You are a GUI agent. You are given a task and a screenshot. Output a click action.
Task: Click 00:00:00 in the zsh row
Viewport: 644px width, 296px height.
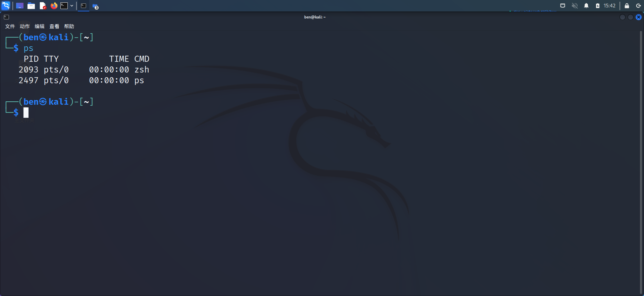[109, 70]
